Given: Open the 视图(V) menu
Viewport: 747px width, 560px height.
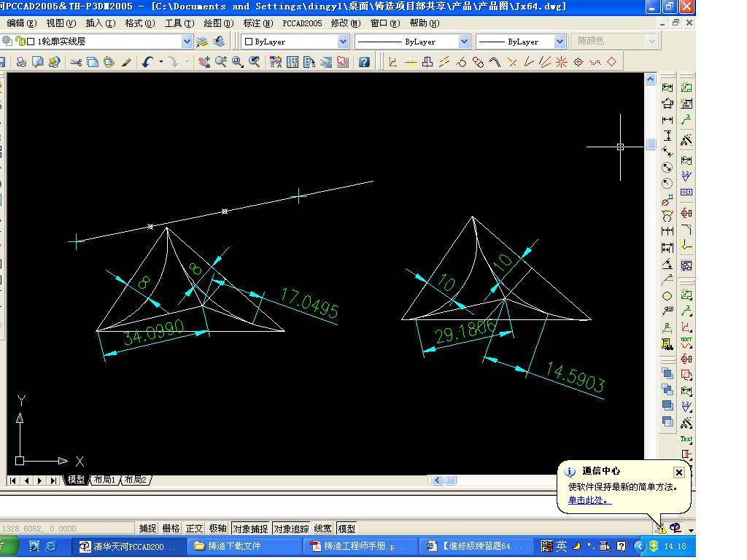Looking at the screenshot, I should (x=61, y=23).
